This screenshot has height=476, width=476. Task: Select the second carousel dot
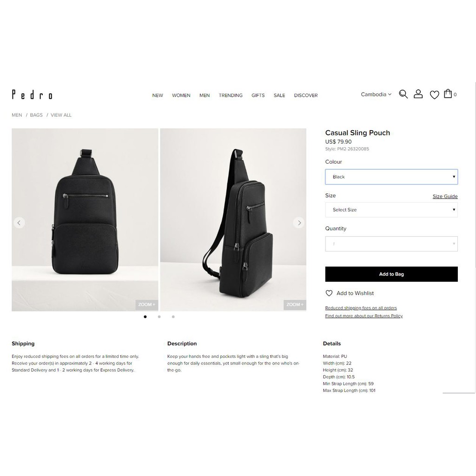159,317
